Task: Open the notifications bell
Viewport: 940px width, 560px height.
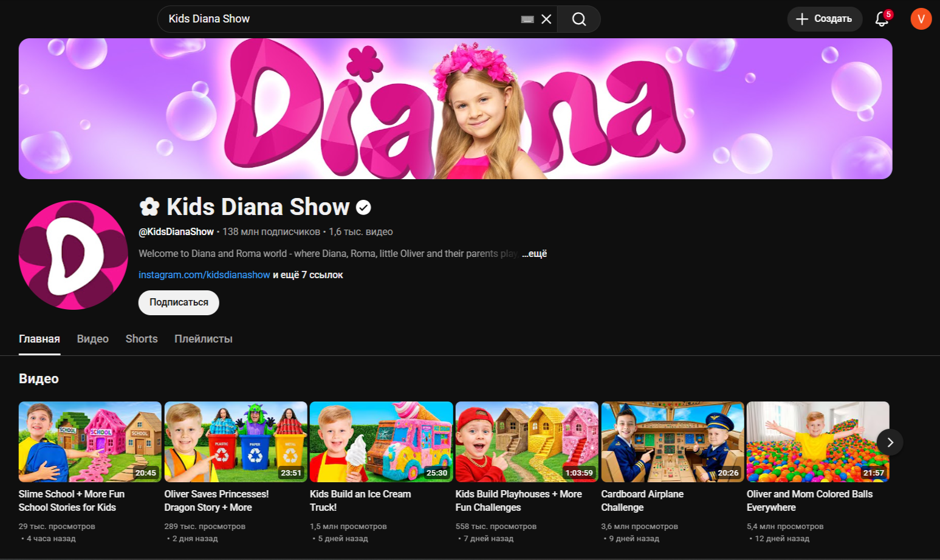Action: coord(882,19)
